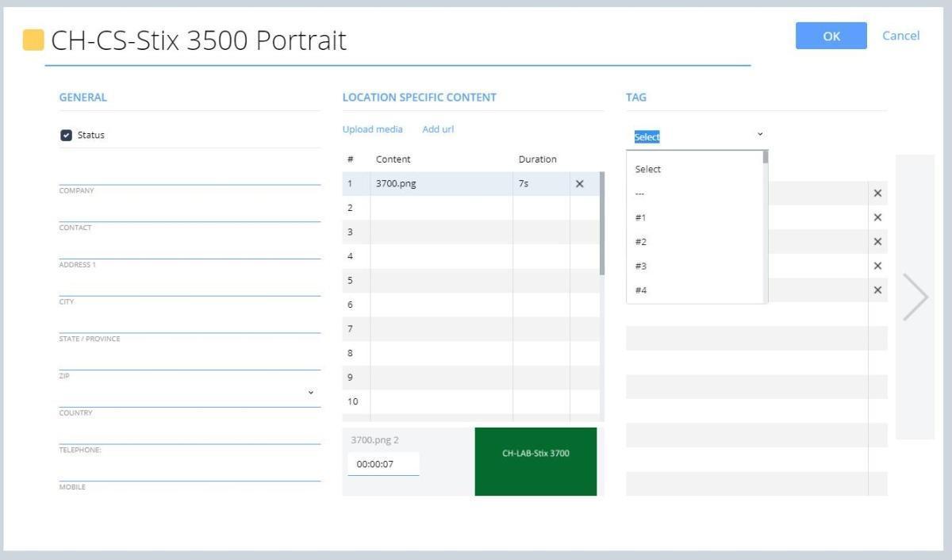Click the Zip input field
Image resolution: width=952 pixels, height=560 pixels.
pos(190,359)
